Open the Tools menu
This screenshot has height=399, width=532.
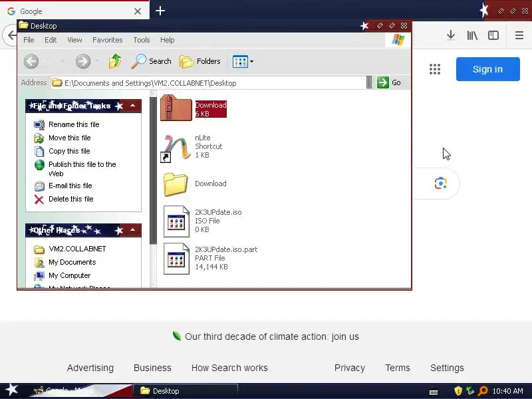tap(142, 40)
